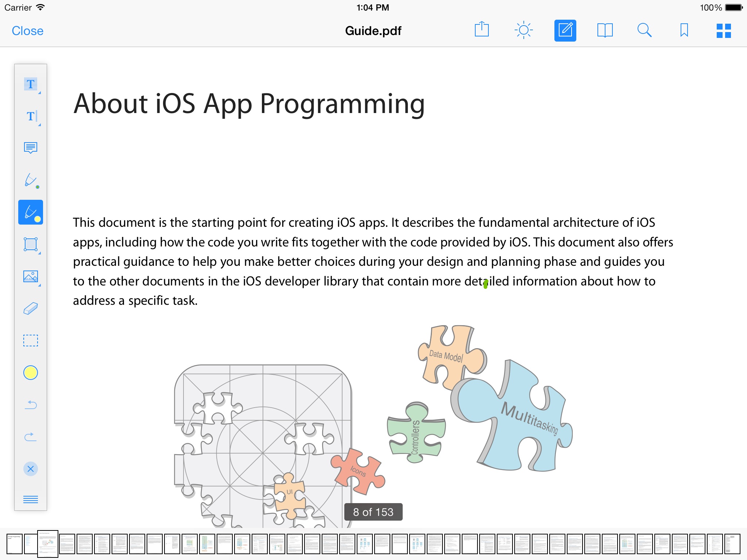Tap the green ink mark in the paragraph
Screen dimensions: 747x560
485,284
